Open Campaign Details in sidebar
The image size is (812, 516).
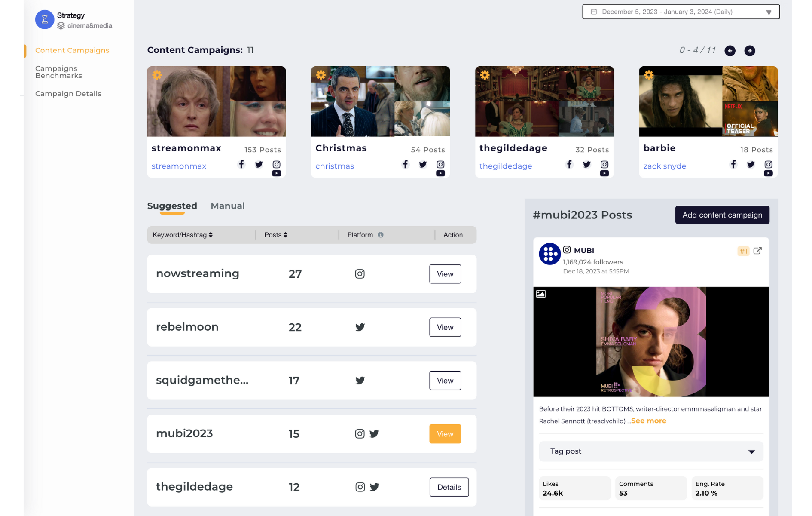(x=68, y=94)
